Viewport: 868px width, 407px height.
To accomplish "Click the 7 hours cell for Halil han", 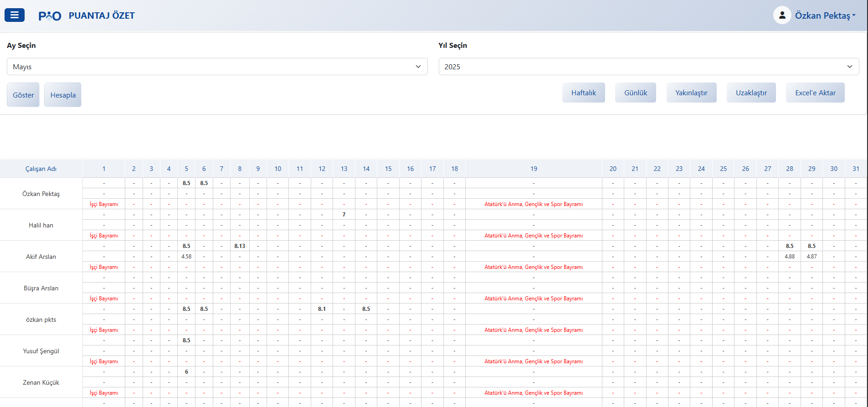I will click(344, 215).
